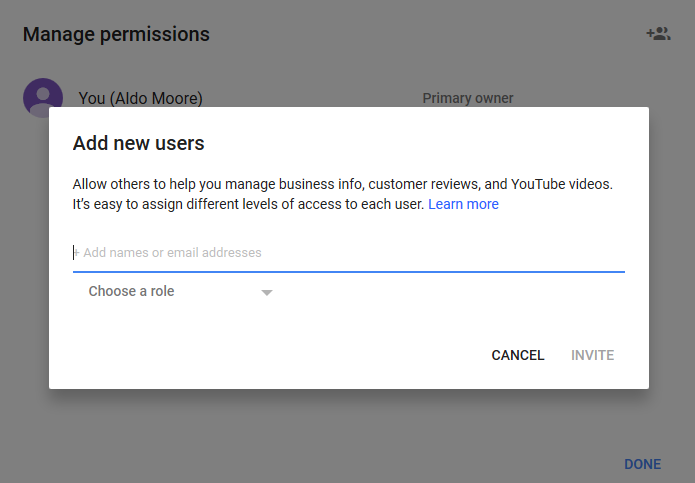Click the Add new users dialog title
Screen dimensions: 695x483
pos(138,143)
